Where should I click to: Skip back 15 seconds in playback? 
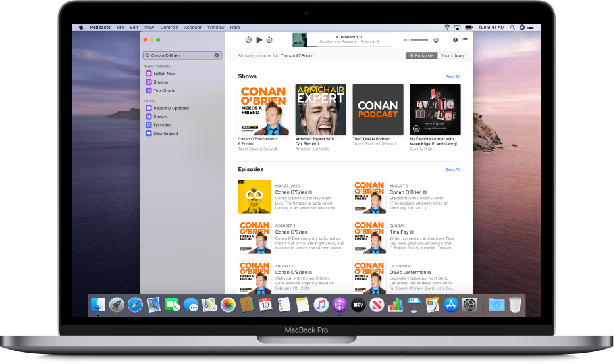coord(248,39)
